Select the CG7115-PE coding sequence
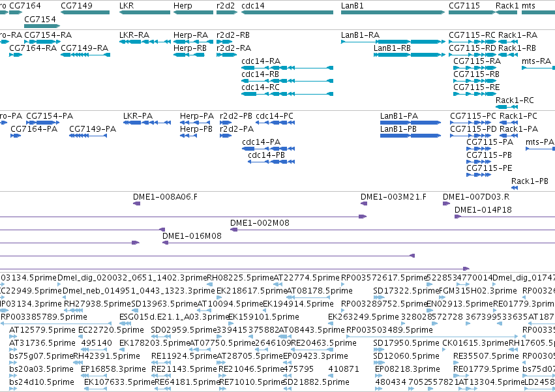 [479, 175]
